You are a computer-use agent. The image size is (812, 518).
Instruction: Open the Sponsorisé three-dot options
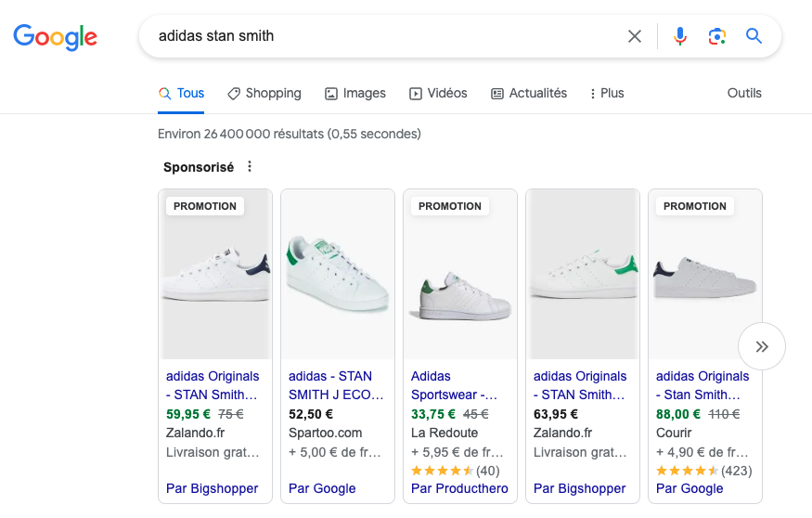[x=250, y=167]
